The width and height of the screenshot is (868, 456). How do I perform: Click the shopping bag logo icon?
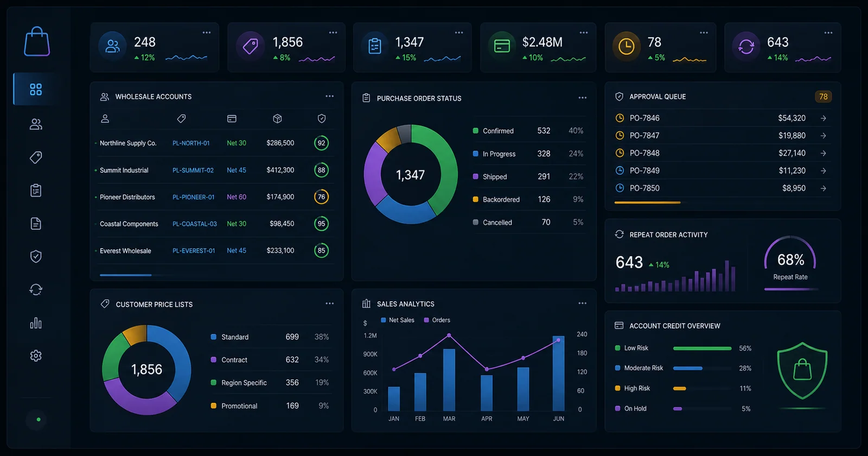tap(37, 42)
